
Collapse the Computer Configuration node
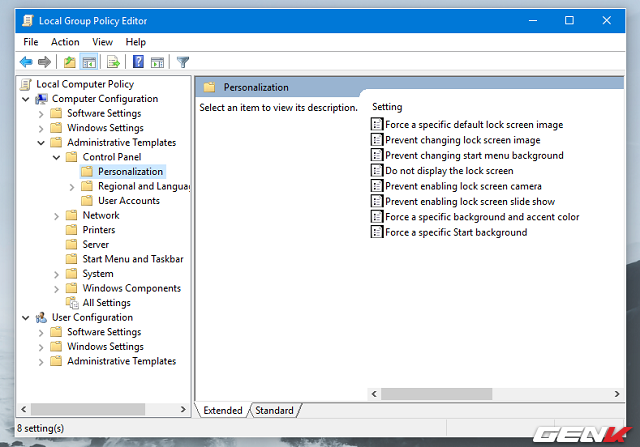click(27, 99)
